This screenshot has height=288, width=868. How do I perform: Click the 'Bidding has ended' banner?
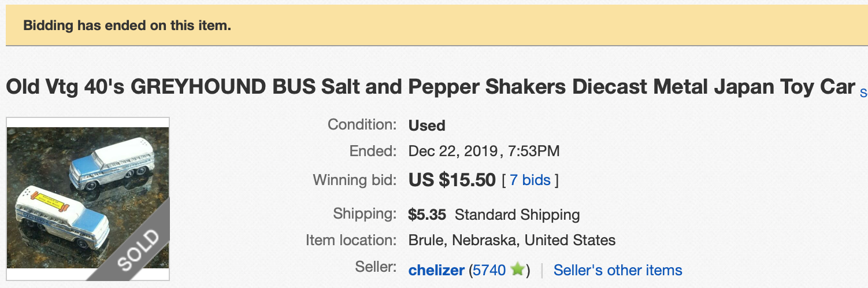point(127,26)
